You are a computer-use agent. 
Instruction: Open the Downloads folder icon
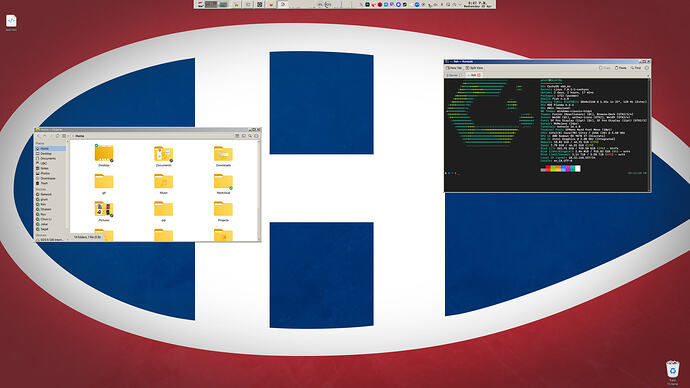[x=223, y=154]
